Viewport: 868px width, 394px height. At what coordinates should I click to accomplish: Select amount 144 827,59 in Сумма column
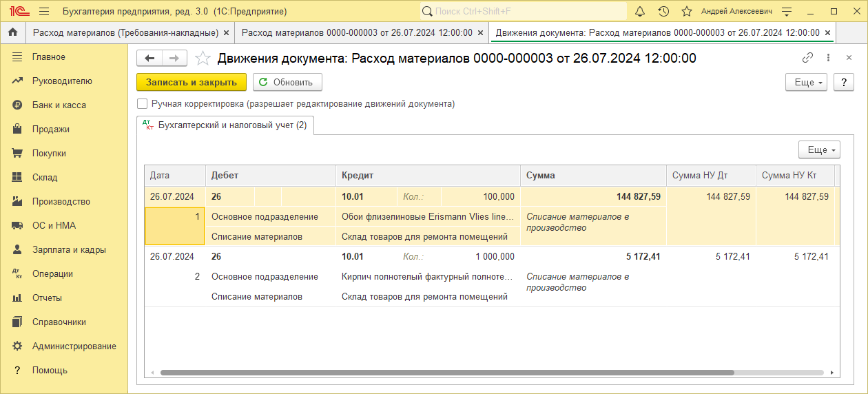639,196
